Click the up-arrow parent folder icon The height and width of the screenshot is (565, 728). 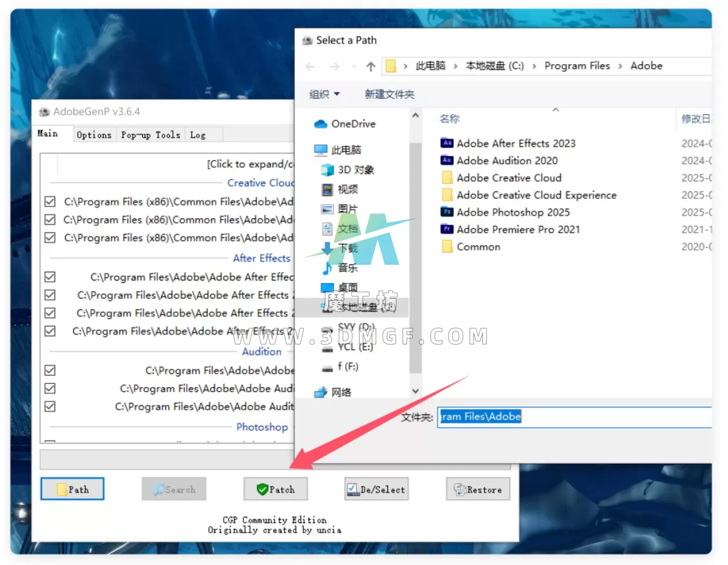point(370,66)
